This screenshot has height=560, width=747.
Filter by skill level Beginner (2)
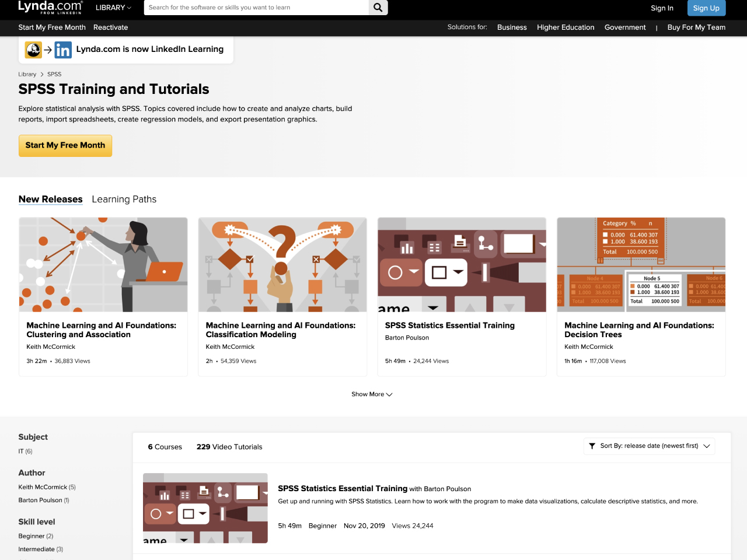tap(36, 536)
